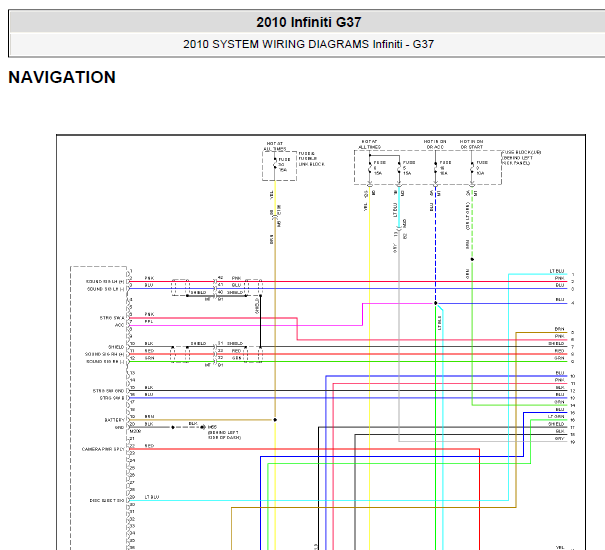Click the "GRY" label at right terminal 19

(x=560, y=438)
